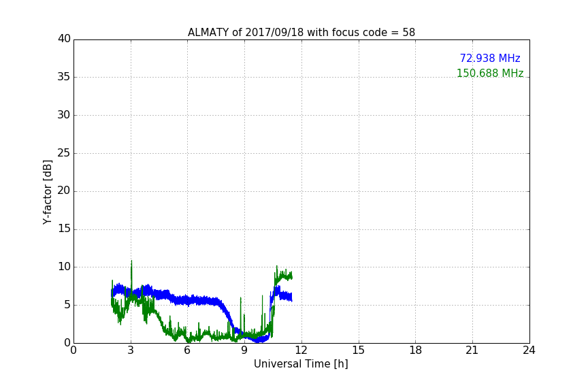Click the x-axis tick label '9'
Image resolution: width=588 pixels, height=392 pixels.
coord(244,350)
